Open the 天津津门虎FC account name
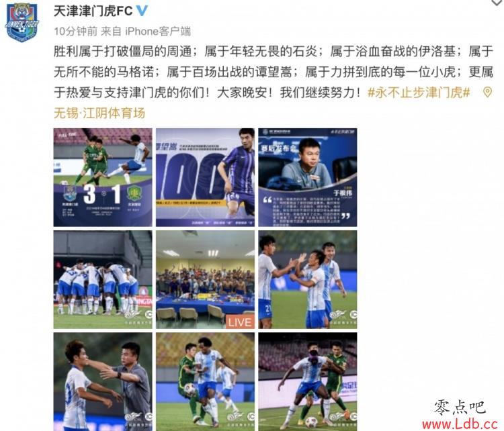This screenshot has width=504, height=431. point(93,11)
